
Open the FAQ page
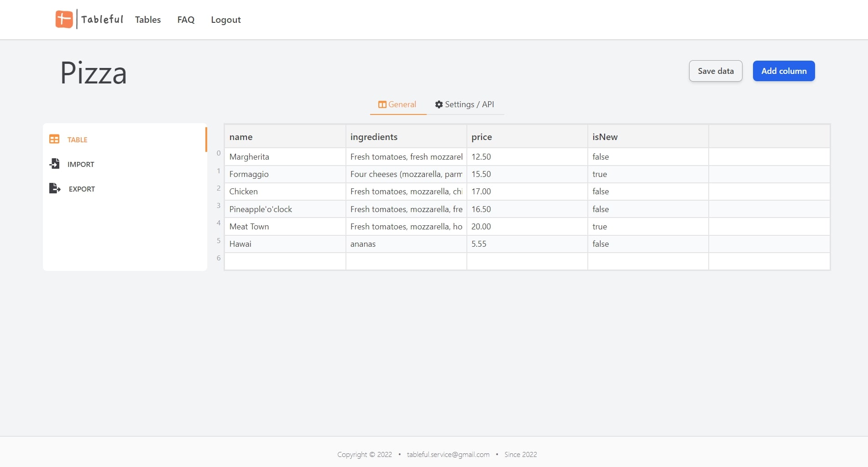pyautogui.click(x=186, y=20)
